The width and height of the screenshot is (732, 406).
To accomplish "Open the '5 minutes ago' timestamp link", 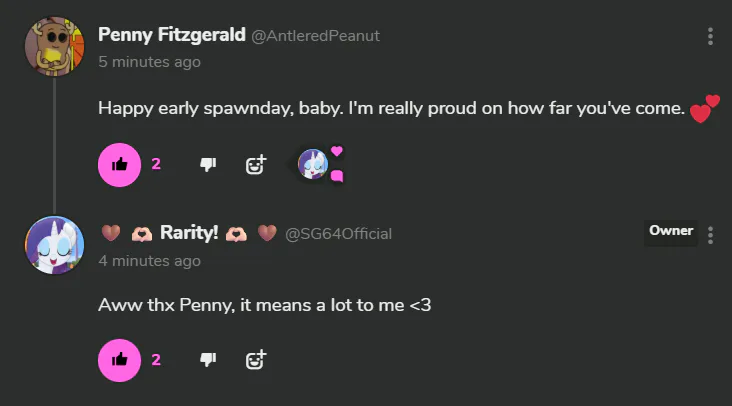I will pos(149,62).
